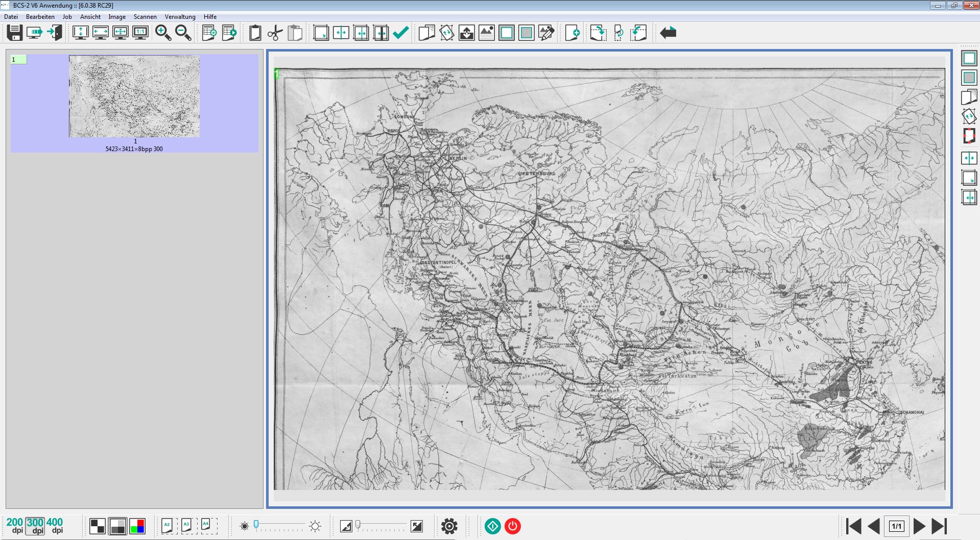Open job settings icon with gear
This screenshot has width=980, height=540.
[209, 33]
